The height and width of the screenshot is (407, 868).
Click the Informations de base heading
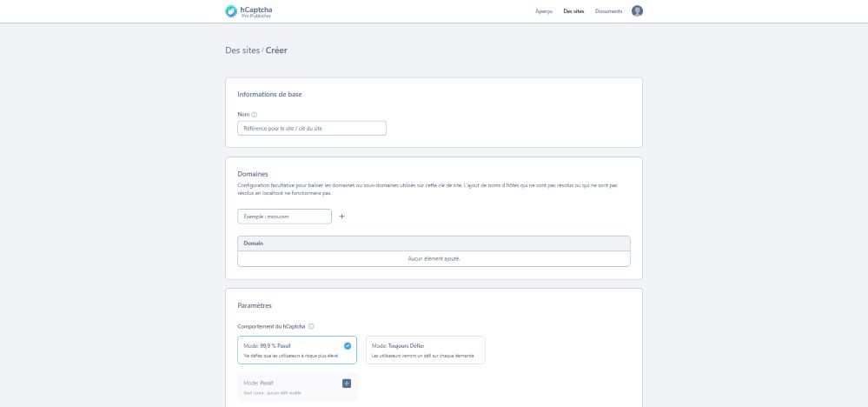click(x=269, y=95)
